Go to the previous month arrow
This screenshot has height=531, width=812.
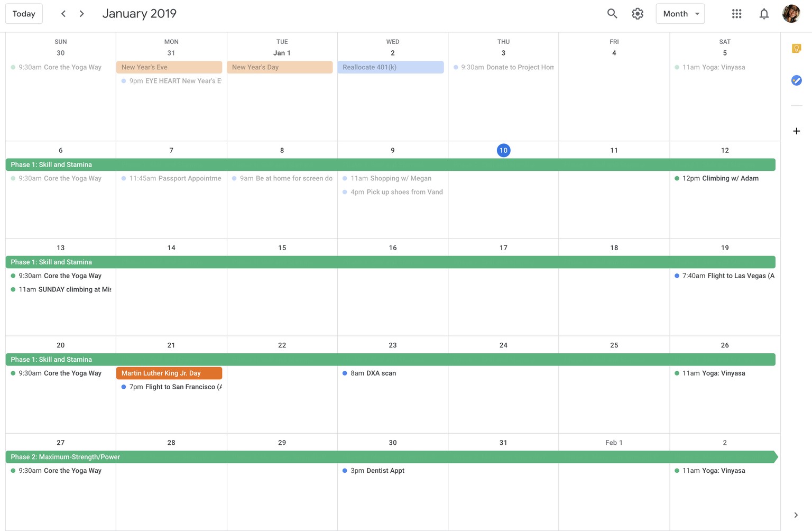coord(63,14)
